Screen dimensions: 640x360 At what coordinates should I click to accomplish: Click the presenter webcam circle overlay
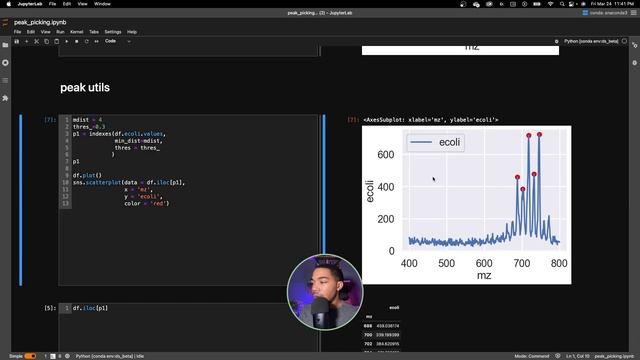pos(325,292)
